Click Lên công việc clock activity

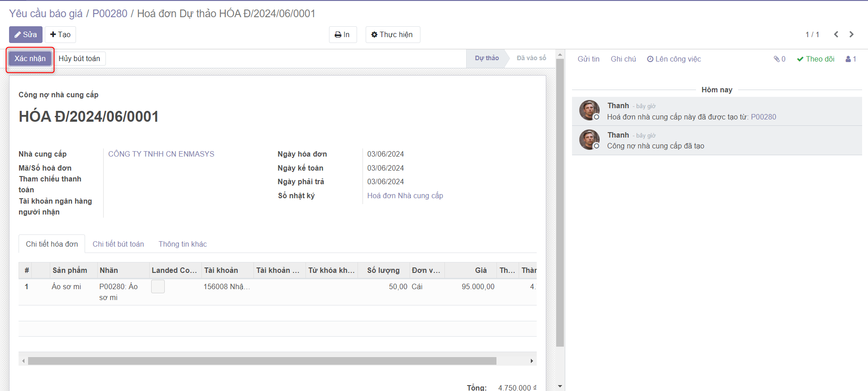pos(673,59)
